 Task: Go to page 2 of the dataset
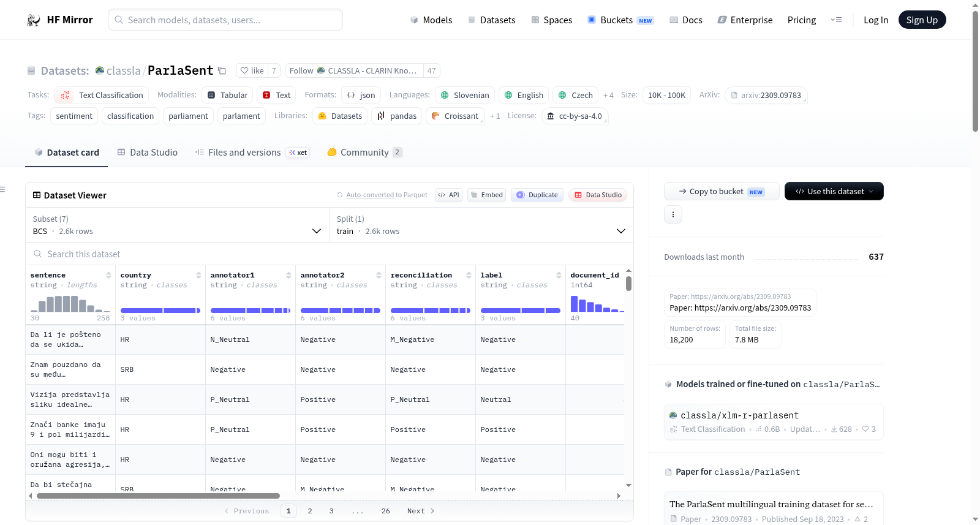click(310, 511)
